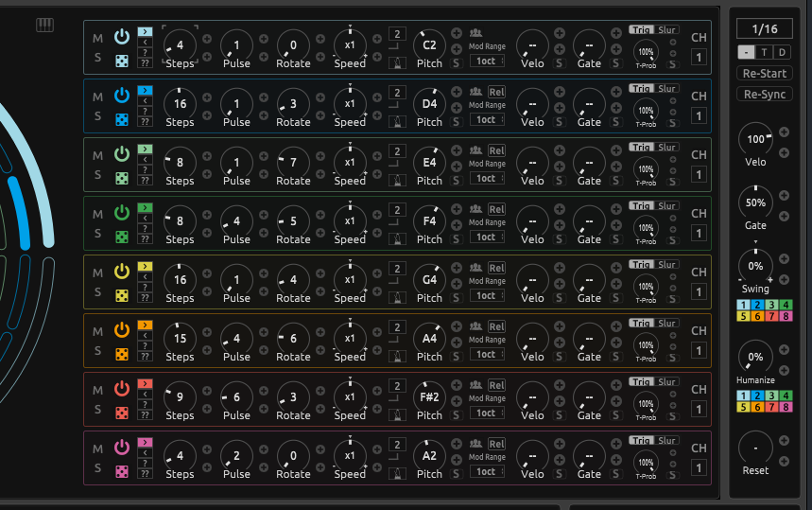Click the group icon on F#2 track
The width and height of the screenshot is (812, 510).
tap(475, 385)
